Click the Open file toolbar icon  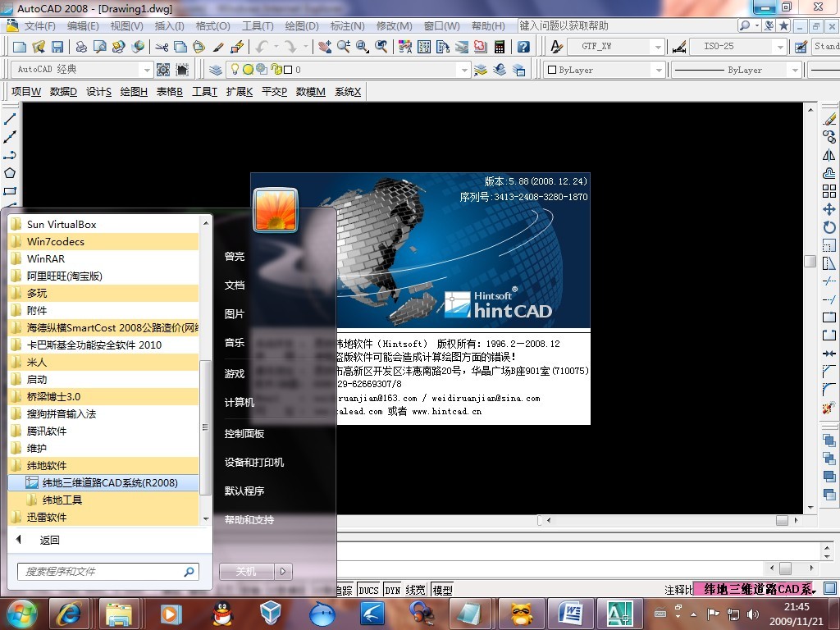click(39, 47)
